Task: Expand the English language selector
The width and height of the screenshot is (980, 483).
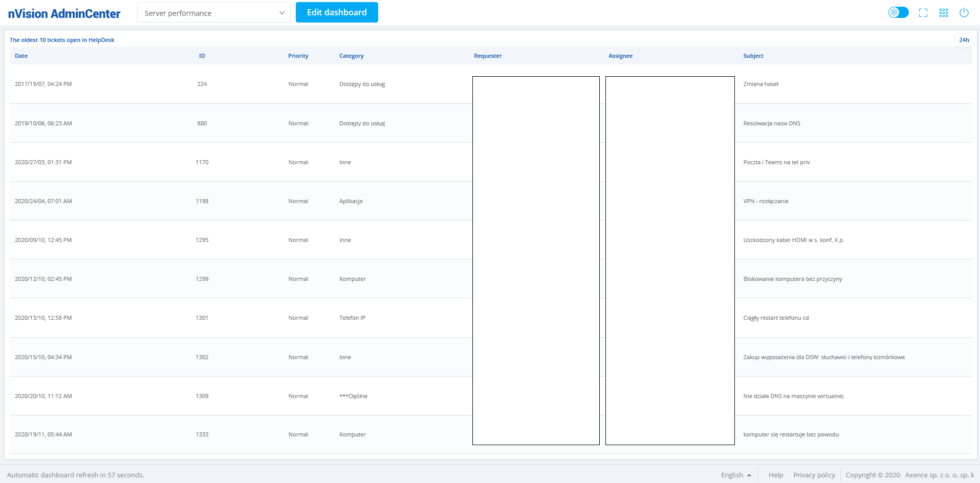Action: point(736,475)
